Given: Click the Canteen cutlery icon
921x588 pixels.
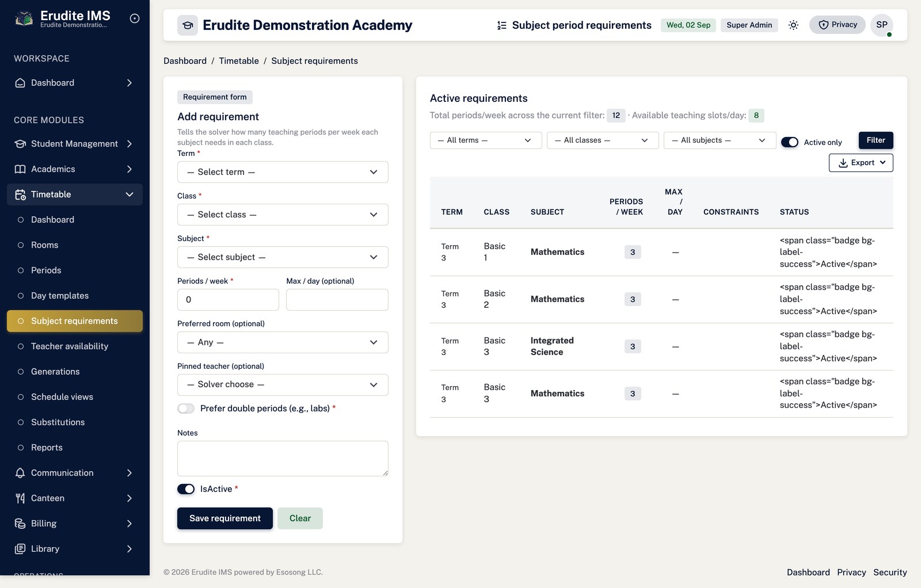Looking at the screenshot, I should [20, 498].
